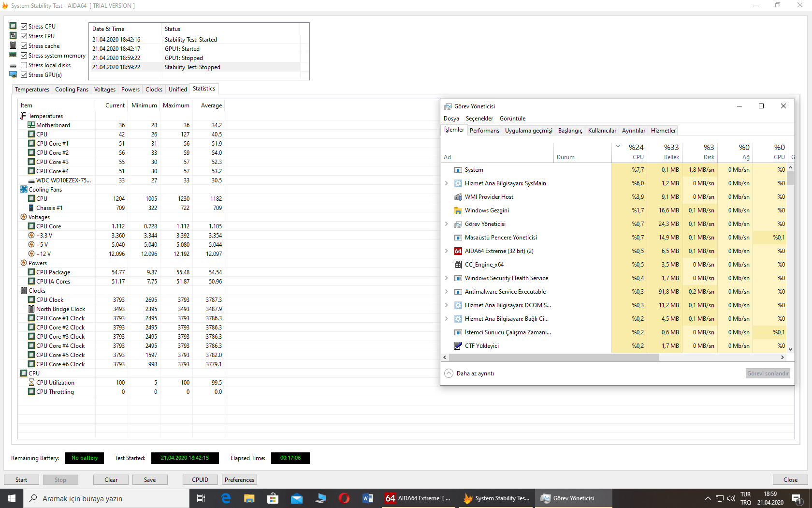The height and width of the screenshot is (508, 812).
Task: Open Microsoft Word from the taskbar
Action: [x=368, y=498]
